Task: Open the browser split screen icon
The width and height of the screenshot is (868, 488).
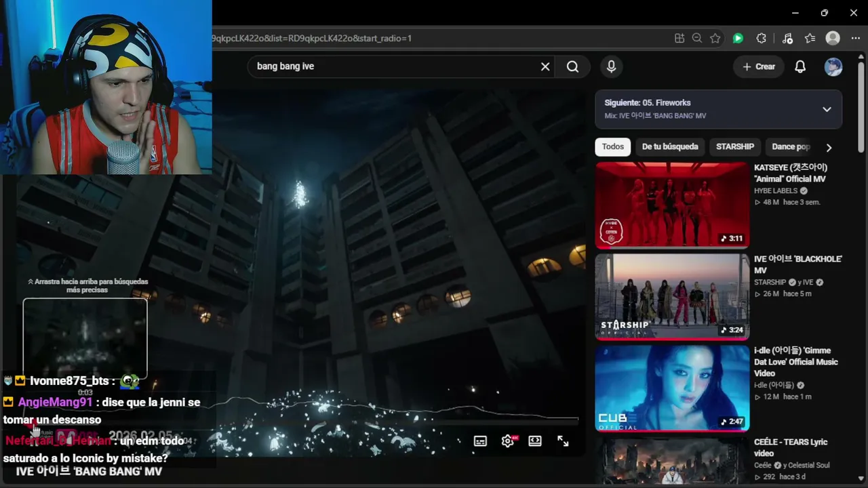Action: coord(679,39)
